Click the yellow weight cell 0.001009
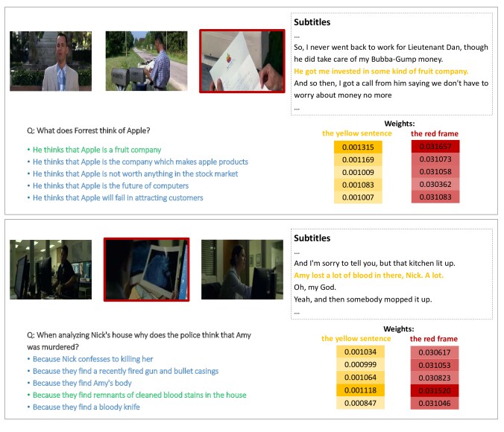Image resolution: width=504 pixels, height=432 pixels. tap(358, 172)
